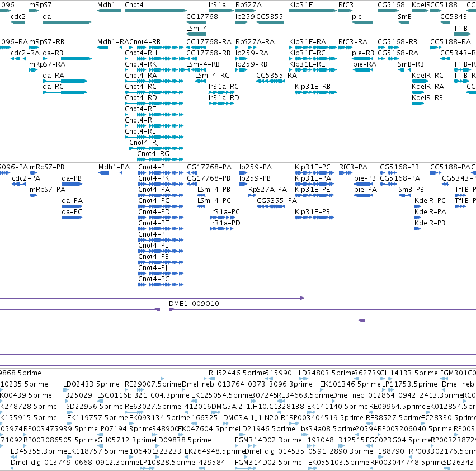The height and width of the screenshot is (471, 476).
Task: Select the 'cdc2-PA' protein label
Action: [26, 178]
